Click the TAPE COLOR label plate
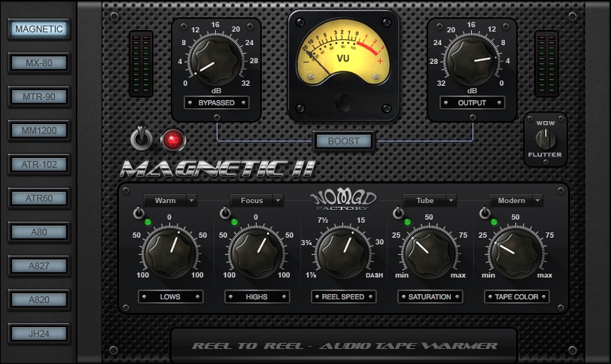Viewport: 611px width, 364px height. (516, 296)
